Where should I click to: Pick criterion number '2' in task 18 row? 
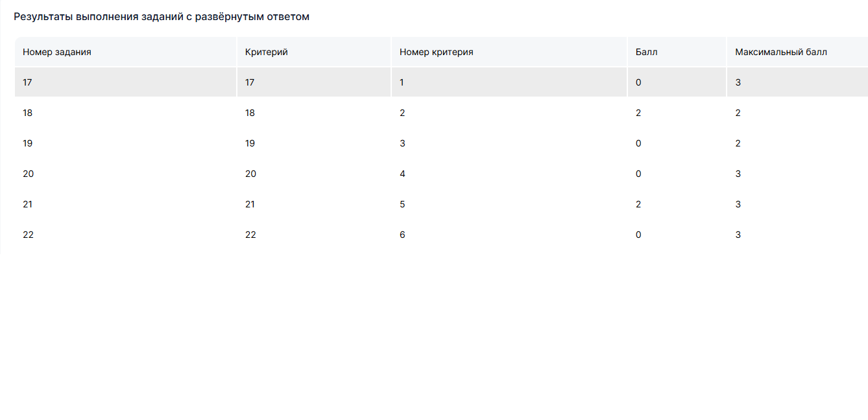509,113
